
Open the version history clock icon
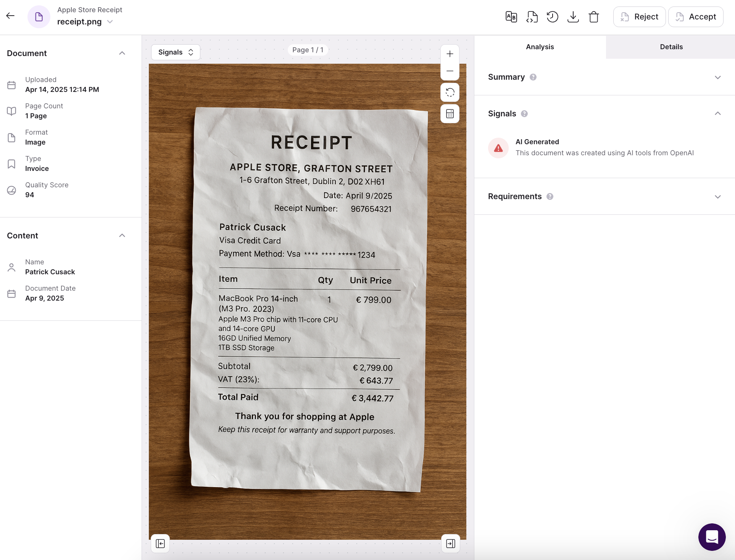click(552, 17)
